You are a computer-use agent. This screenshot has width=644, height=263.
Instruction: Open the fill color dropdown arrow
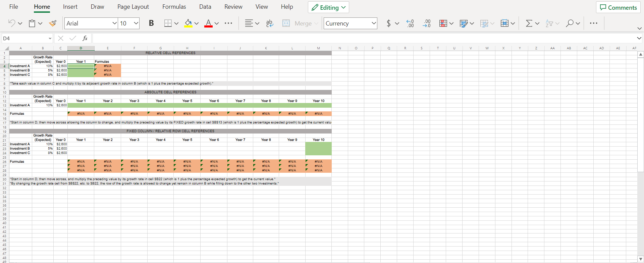coord(197,23)
